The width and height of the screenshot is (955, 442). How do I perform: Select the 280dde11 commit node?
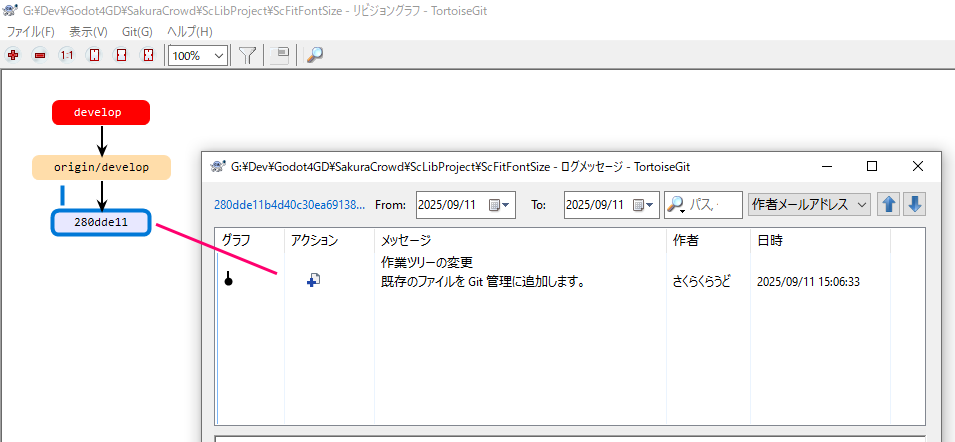[100, 222]
